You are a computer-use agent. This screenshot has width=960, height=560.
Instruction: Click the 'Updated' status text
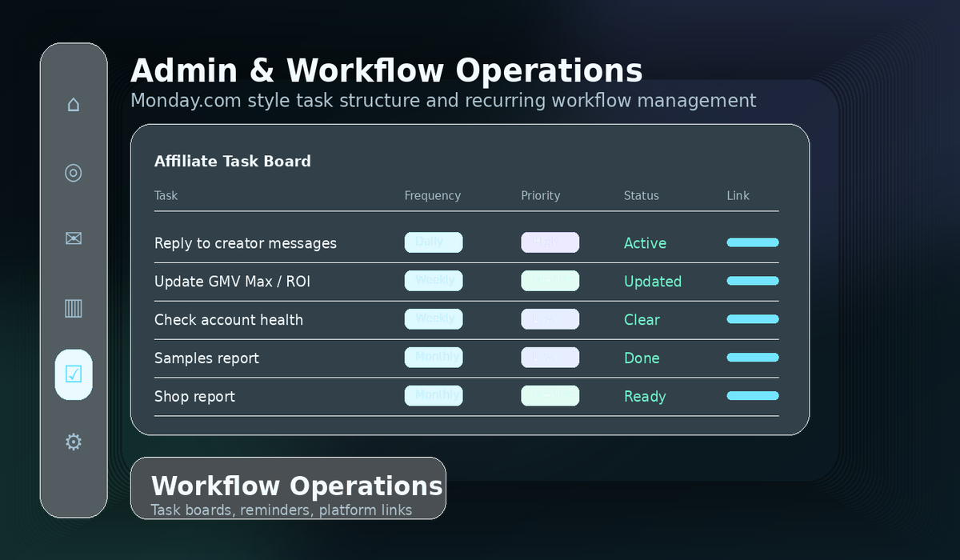(x=653, y=282)
